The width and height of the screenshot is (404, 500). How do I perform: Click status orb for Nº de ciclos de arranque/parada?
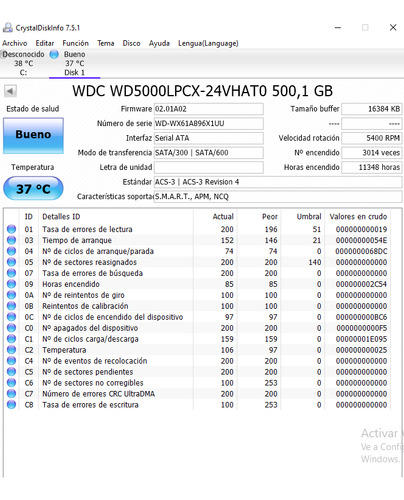pos(11,251)
